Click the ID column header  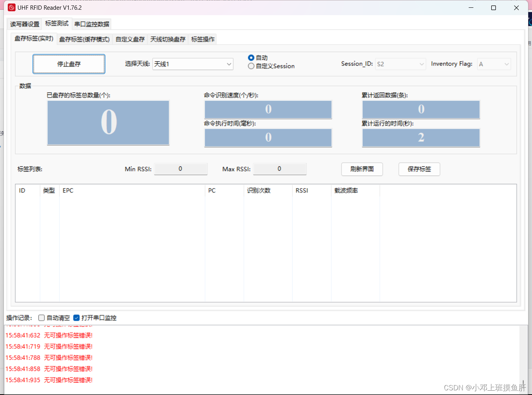point(28,191)
